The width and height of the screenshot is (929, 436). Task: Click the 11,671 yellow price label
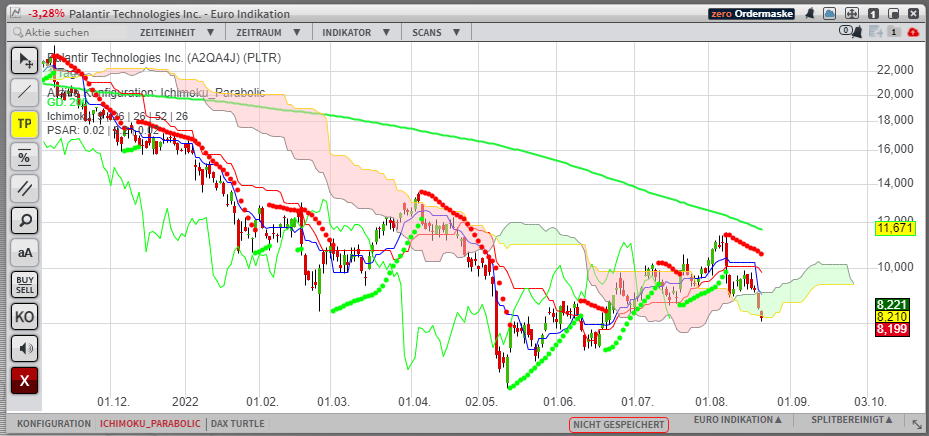895,227
